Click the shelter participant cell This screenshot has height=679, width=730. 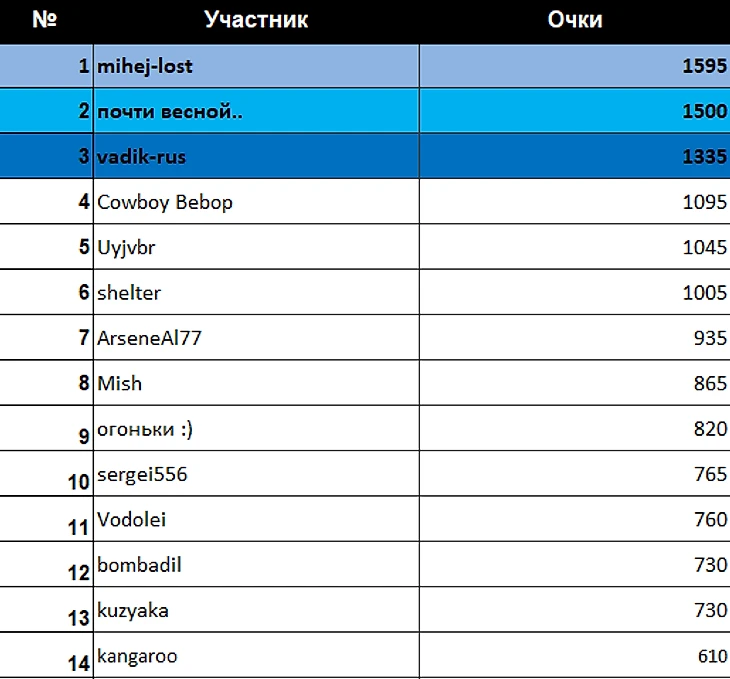pyautogui.click(x=256, y=293)
